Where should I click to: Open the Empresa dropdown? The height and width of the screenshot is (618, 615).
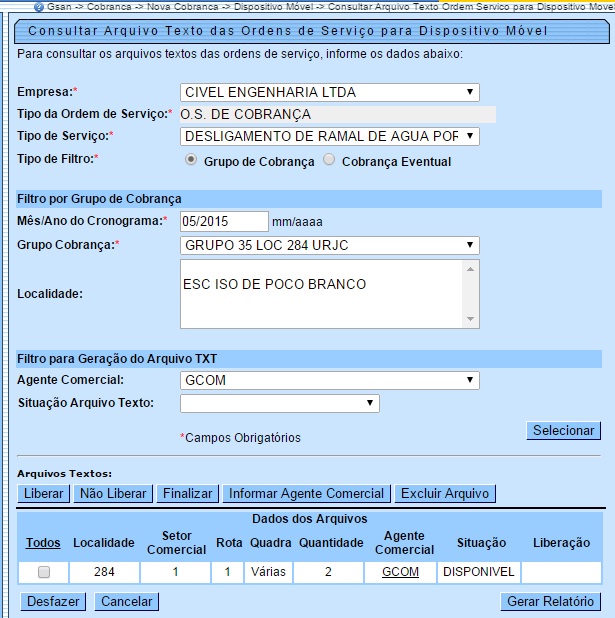pyautogui.click(x=329, y=93)
